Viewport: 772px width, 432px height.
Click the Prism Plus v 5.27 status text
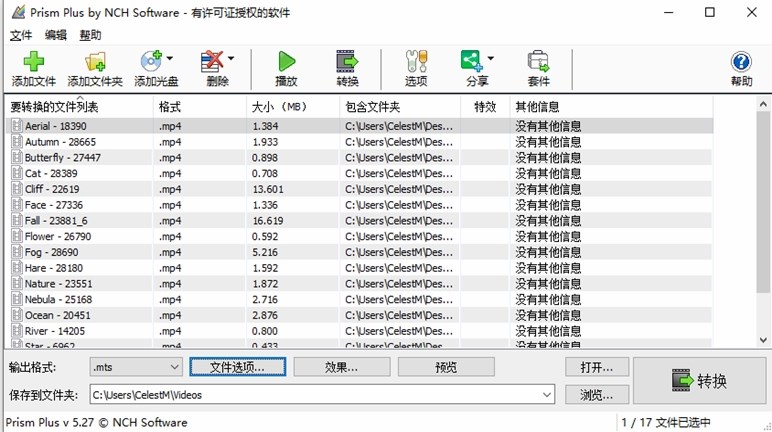pyautogui.click(x=96, y=422)
